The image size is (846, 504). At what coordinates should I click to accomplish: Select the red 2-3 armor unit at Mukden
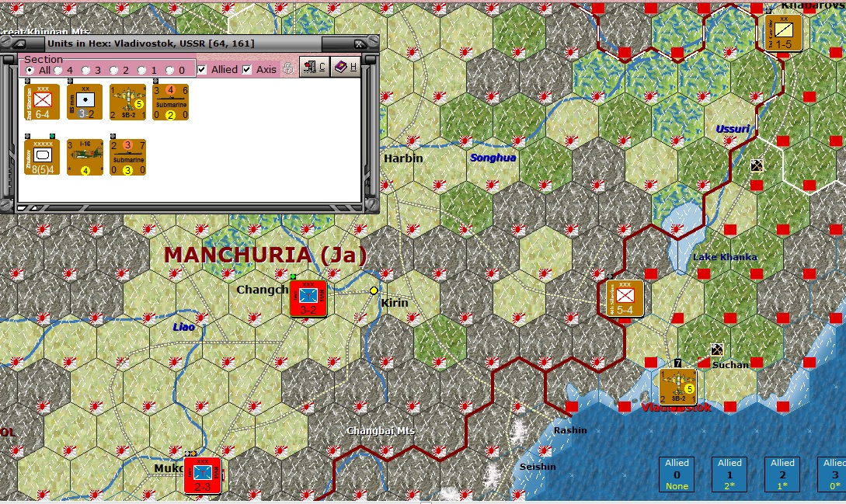pos(202,475)
